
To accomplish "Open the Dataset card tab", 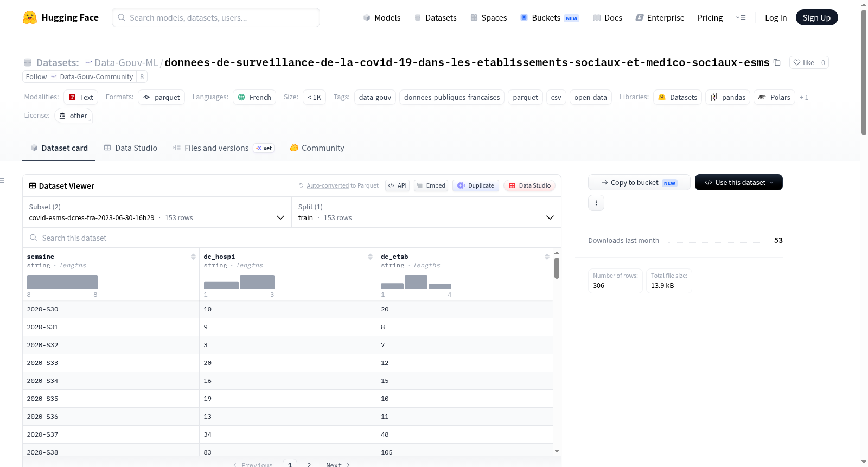I will [x=59, y=148].
